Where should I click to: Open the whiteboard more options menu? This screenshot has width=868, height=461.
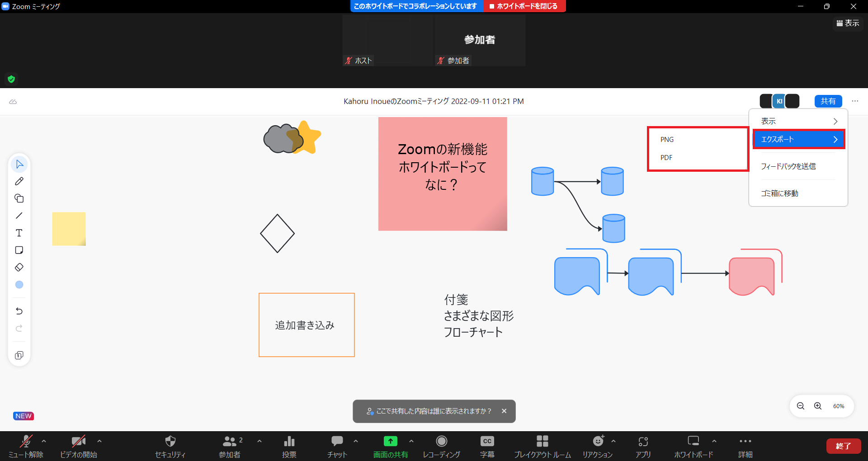[855, 101]
